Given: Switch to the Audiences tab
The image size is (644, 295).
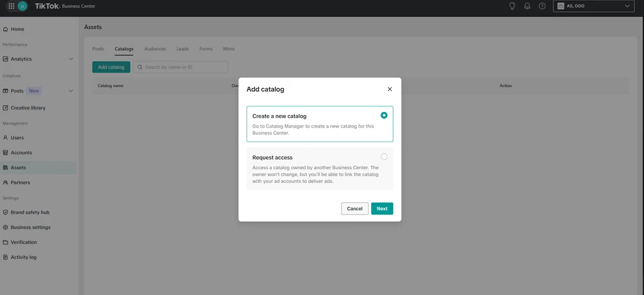Looking at the screenshot, I should coord(155,49).
